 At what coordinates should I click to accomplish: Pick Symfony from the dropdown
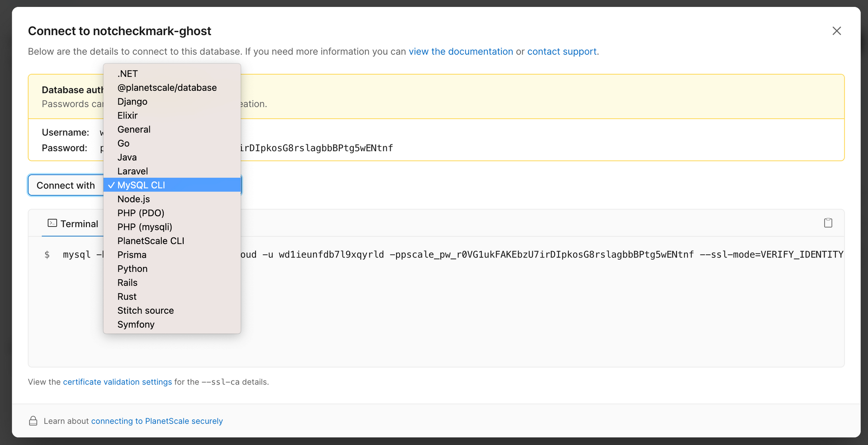tap(136, 325)
